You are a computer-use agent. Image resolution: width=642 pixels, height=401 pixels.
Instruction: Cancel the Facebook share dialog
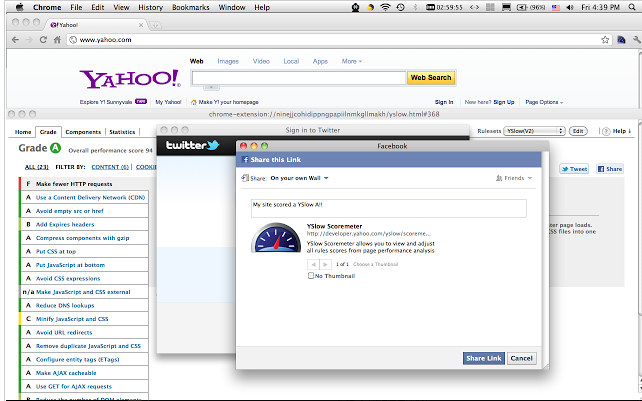pyautogui.click(x=521, y=358)
